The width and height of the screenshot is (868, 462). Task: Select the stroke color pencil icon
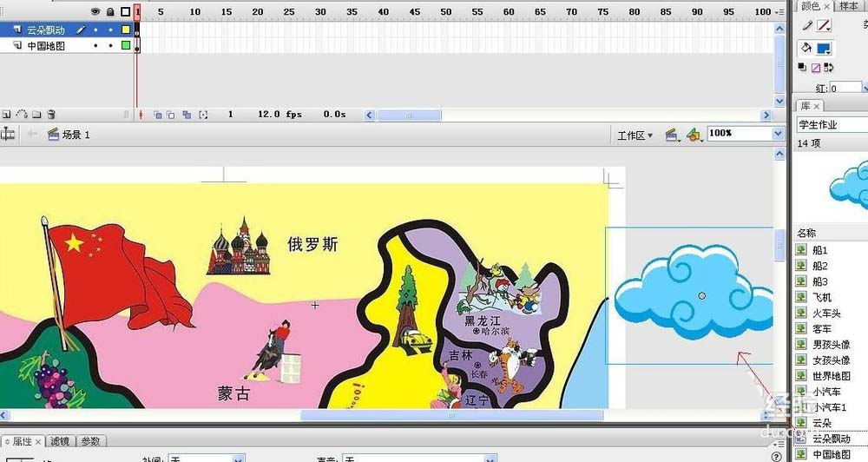[807, 25]
